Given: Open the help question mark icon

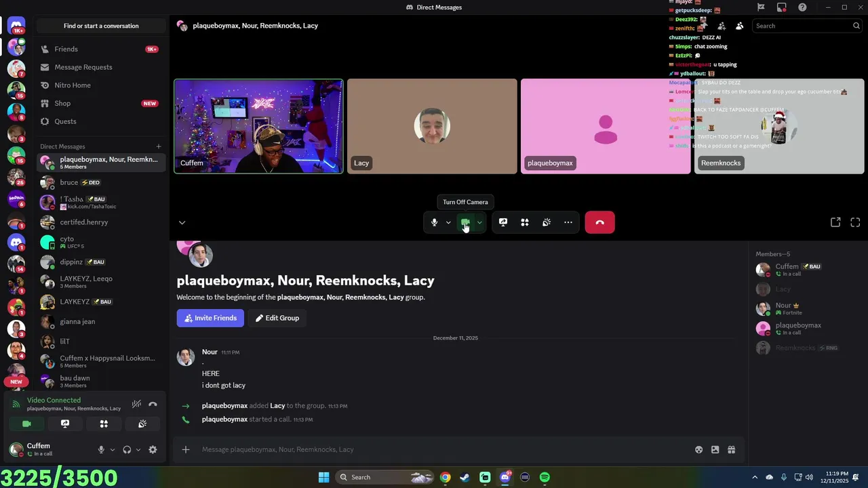Looking at the screenshot, I should pyautogui.click(x=802, y=7).
